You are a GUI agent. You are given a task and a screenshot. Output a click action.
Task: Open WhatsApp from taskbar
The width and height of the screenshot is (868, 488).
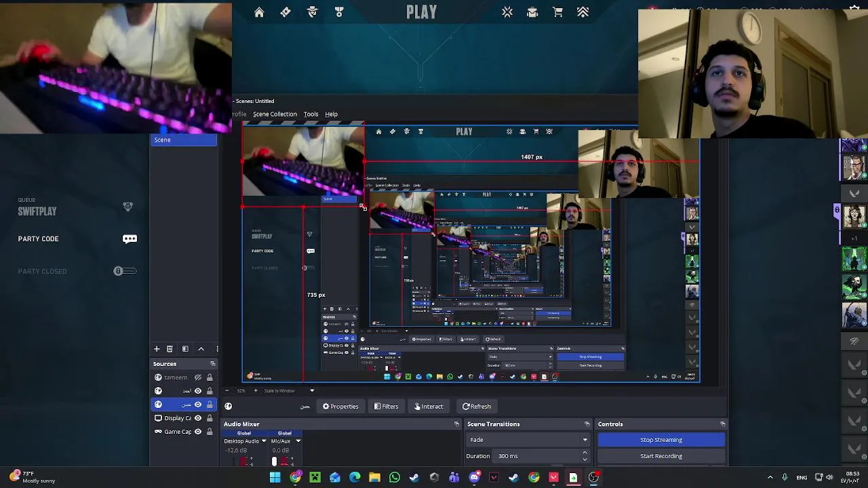point(395,478)
